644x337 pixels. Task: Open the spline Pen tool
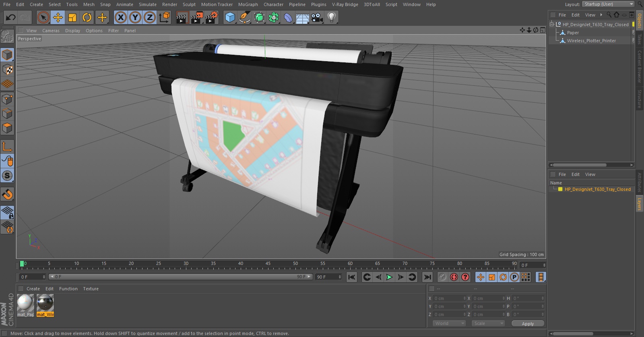tap(244, 17)
